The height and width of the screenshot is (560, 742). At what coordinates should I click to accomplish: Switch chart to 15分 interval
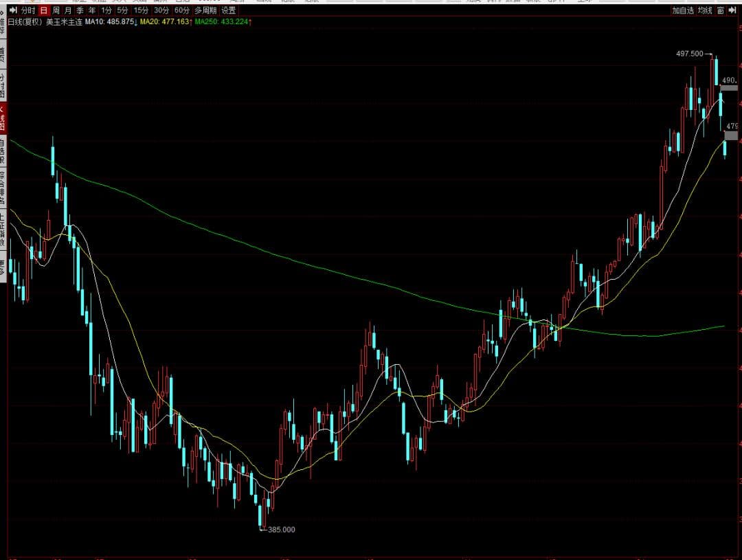click(x=141, y=10)
